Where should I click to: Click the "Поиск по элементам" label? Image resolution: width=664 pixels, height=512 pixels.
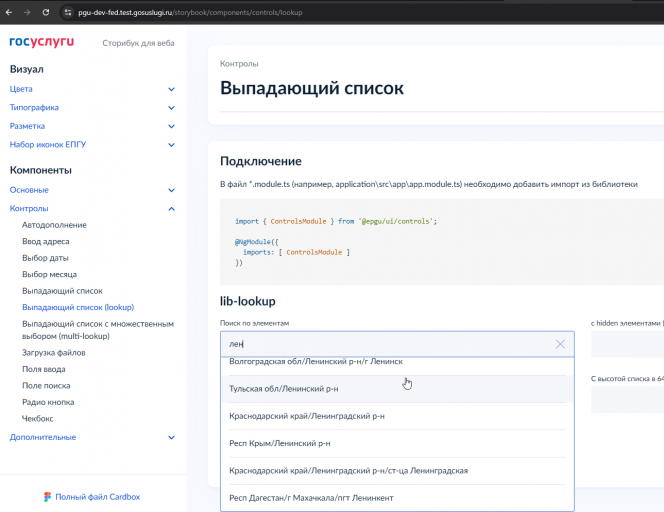coord(255,323)
